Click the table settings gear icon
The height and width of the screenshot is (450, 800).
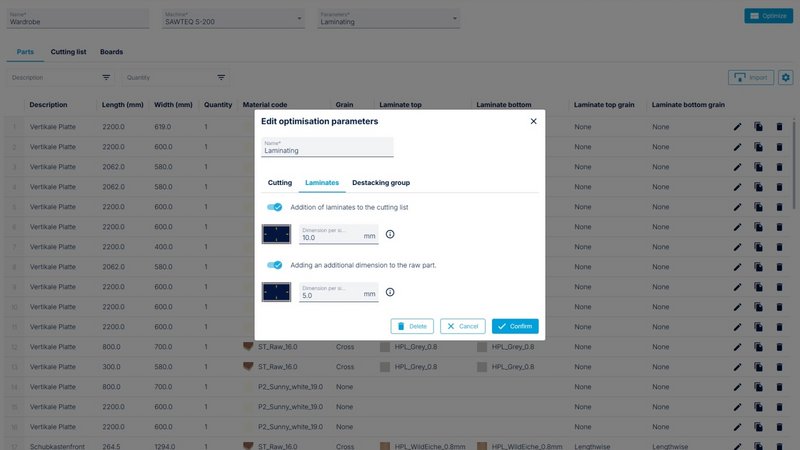pyautogui.click(x=785, y=77)
